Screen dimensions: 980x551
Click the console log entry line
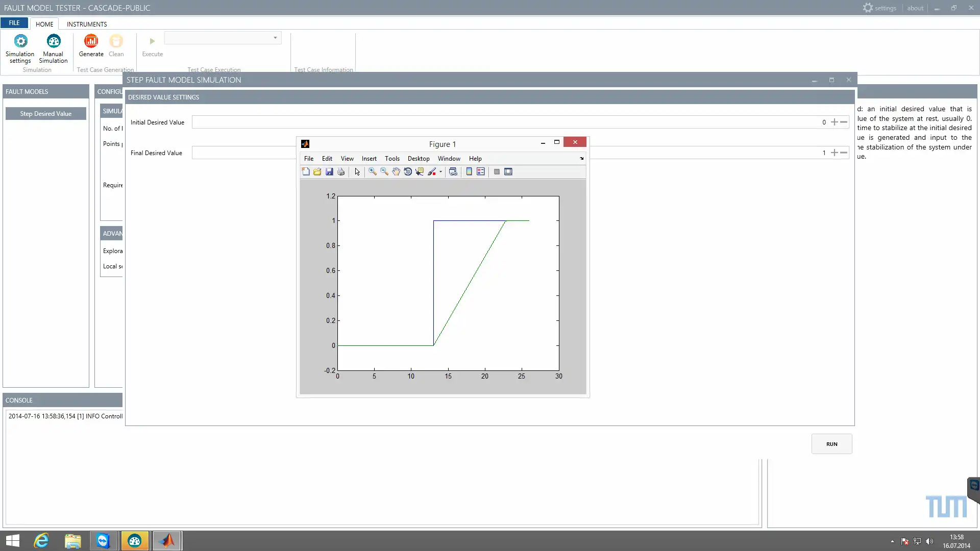pos(65,416)
